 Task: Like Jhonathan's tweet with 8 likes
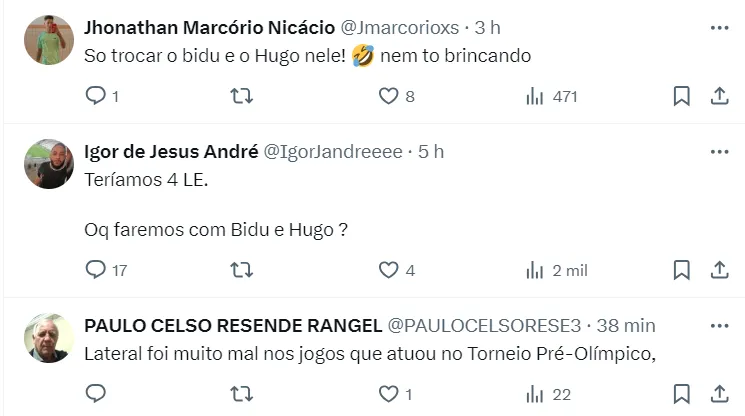pos(389,96)
